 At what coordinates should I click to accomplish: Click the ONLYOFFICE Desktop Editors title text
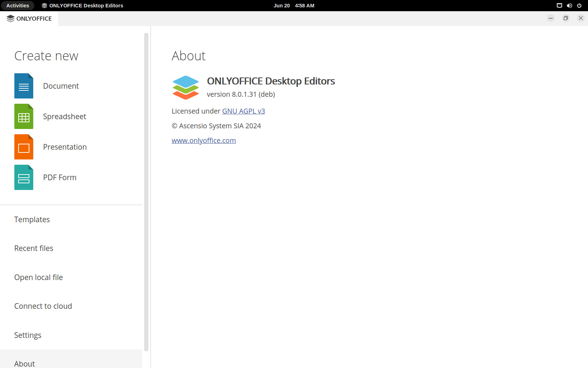coord(271,81)
